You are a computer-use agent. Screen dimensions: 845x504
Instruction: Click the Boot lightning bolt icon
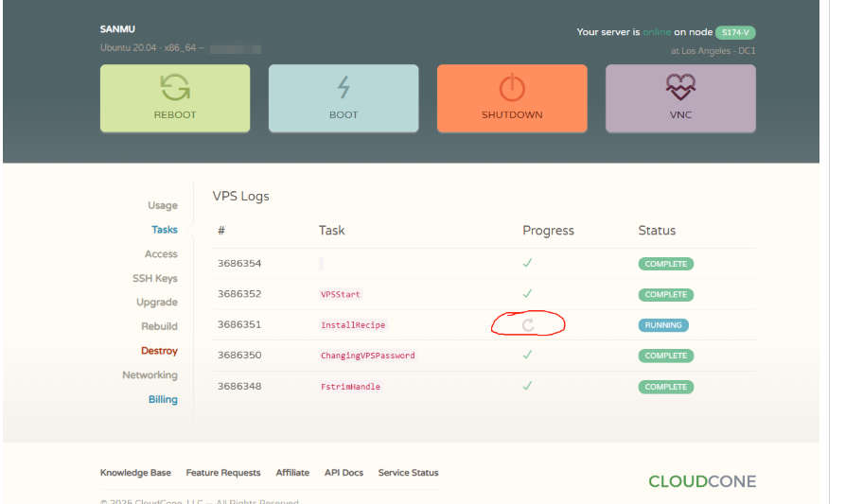tap(343, 87)
